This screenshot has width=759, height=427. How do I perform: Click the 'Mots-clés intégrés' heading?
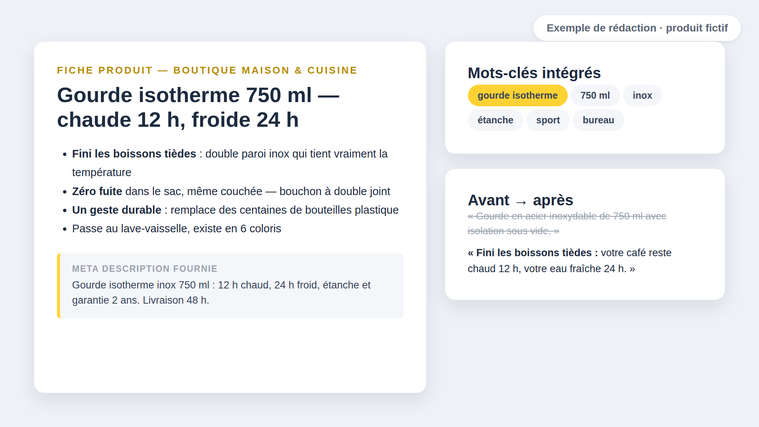tap(534, 73)
